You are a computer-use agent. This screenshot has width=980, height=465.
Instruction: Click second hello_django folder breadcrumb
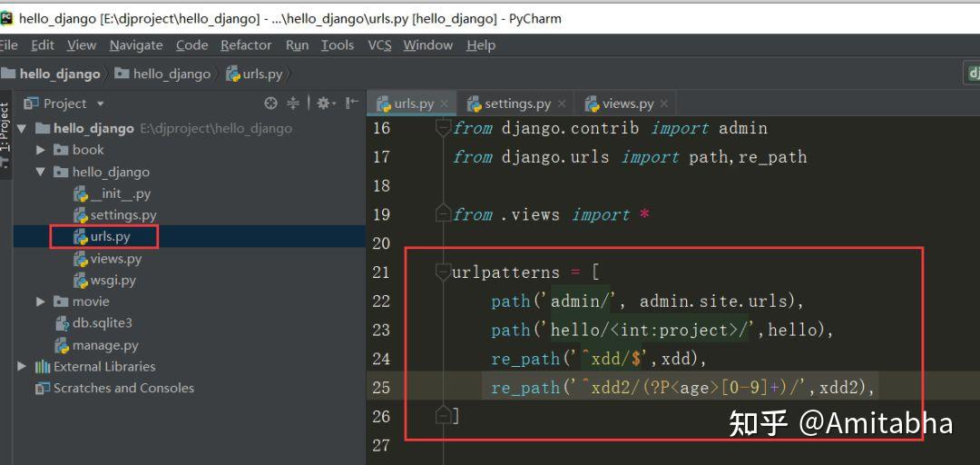coord(162,74)
